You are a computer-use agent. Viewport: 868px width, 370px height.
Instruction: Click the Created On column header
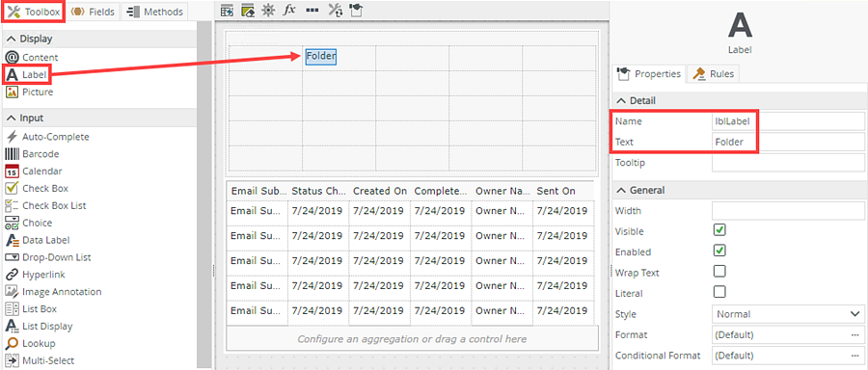click(x=380, y=191)
